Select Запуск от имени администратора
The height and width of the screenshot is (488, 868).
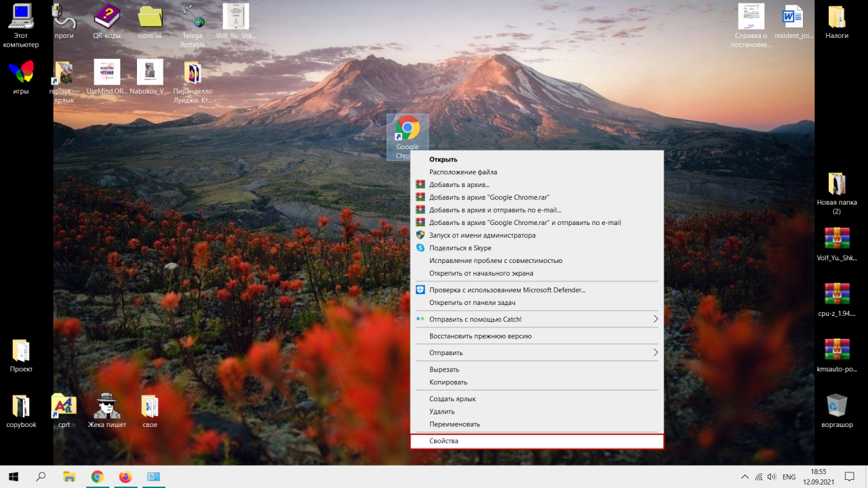coord(482,235)
